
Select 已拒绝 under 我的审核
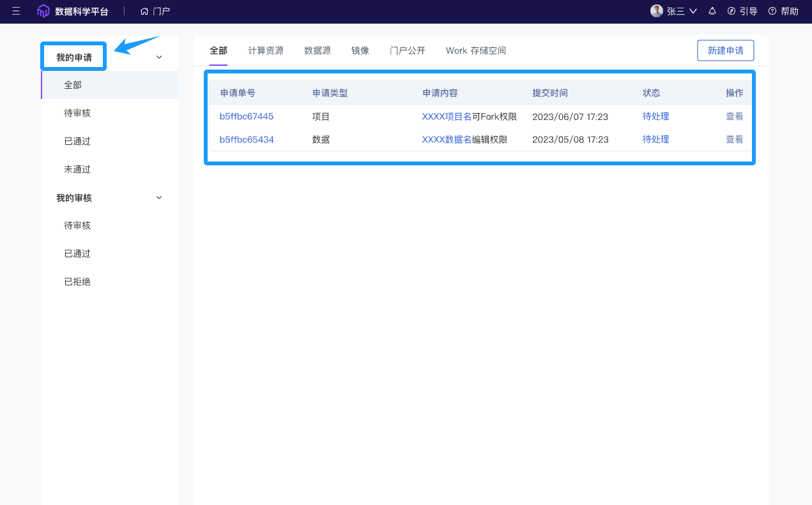[77, 282]
